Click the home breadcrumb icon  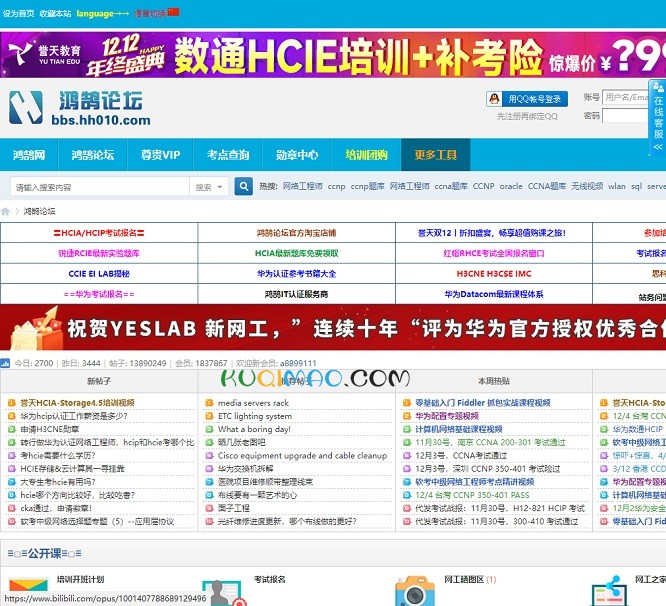[6, 211]
